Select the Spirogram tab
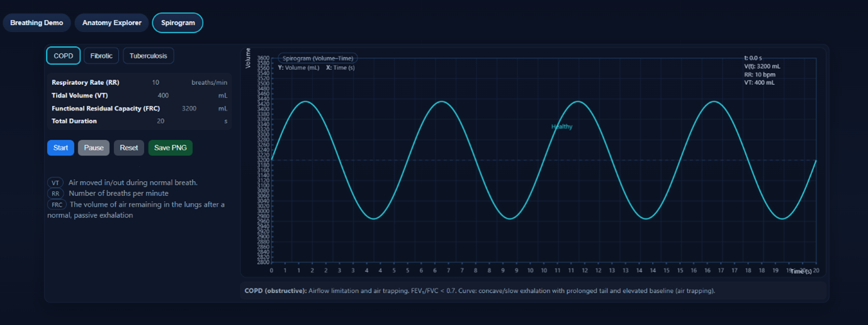Screen dimensions: 868x325 coord(178,23)
